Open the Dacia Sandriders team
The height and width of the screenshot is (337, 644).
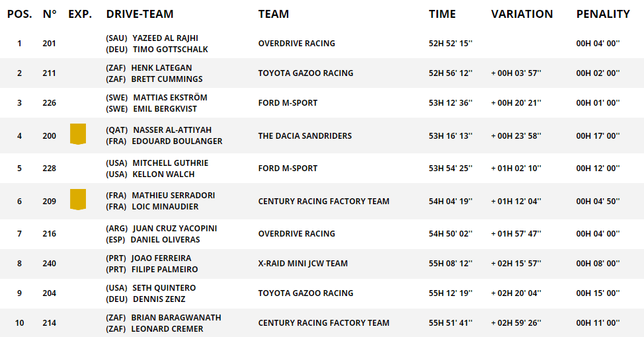tap(305, 136)
